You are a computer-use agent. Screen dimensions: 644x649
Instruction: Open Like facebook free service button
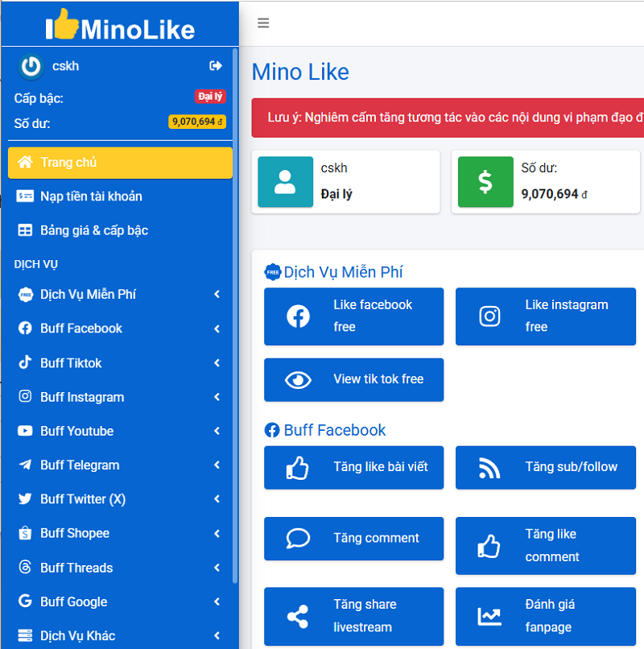tap(354, 316)
